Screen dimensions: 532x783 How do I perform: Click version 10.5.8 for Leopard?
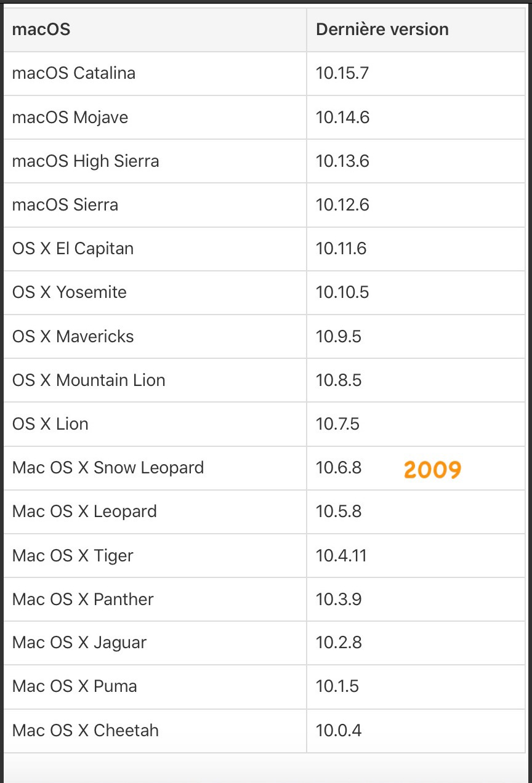pyautogui.click(x=339, y=512)
